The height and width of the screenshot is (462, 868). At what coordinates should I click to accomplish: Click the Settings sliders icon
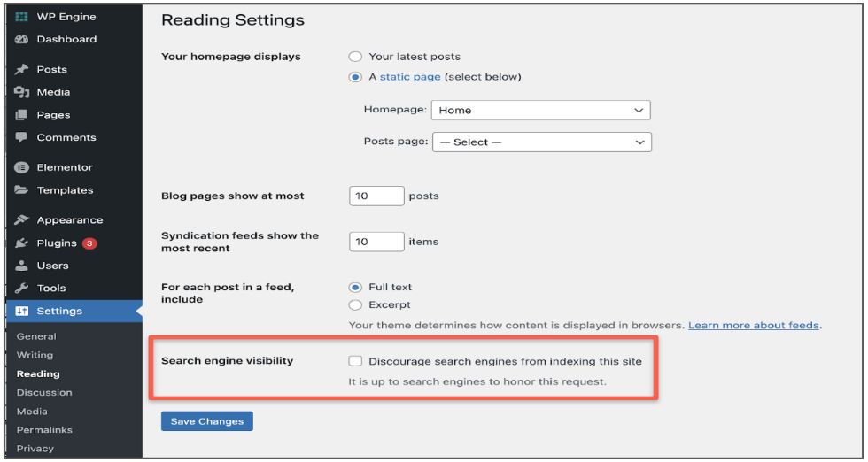click(x=21, y=311)
